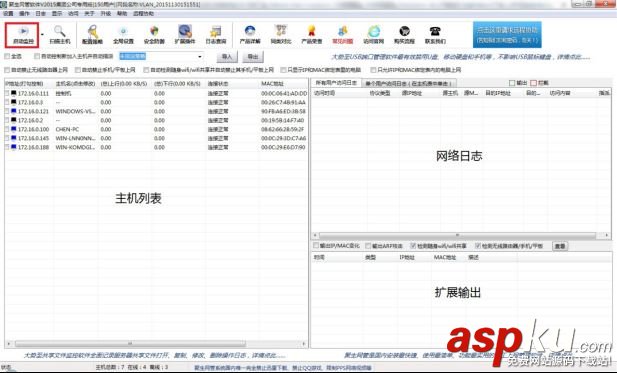617x373 pixels.
Task: Enable Output IP/MAC changes checkbox
Action: click(316, 246)
